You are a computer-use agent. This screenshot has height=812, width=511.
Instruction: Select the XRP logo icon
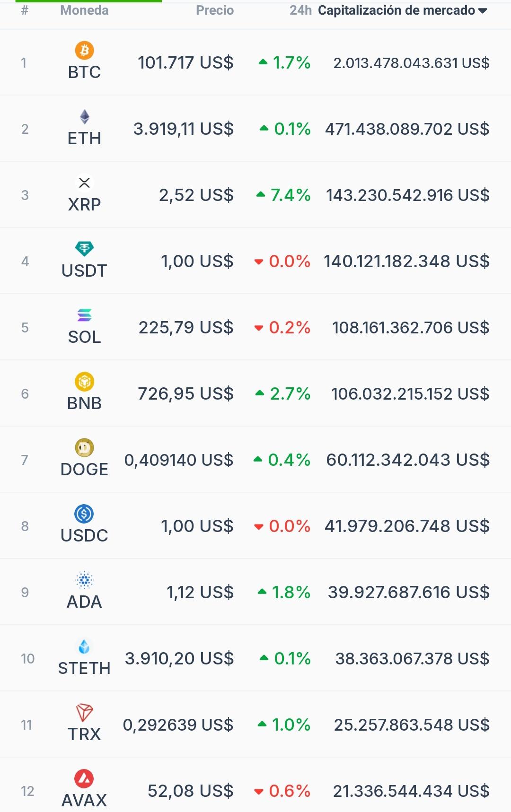point(84,183)
